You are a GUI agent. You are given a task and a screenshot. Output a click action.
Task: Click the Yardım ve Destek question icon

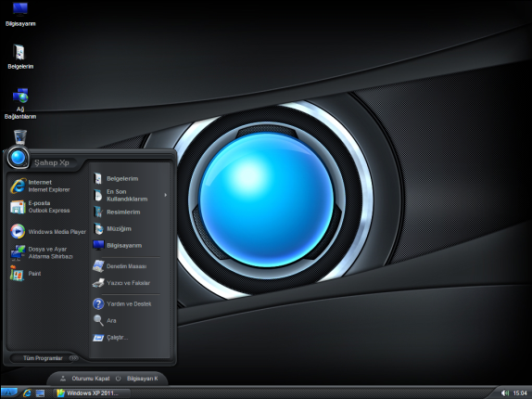coord(98,303)
